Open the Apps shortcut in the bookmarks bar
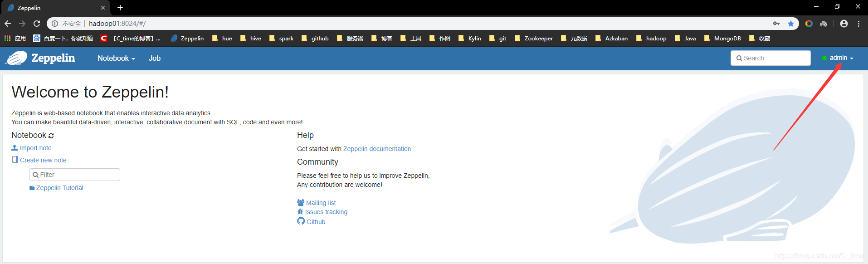 [15, 39]
